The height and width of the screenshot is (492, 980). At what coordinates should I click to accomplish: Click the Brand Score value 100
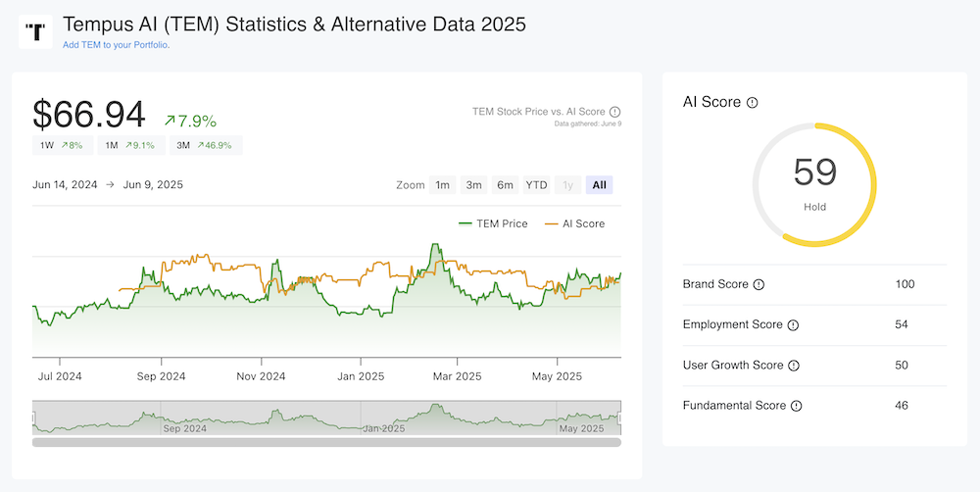(905, 284)
